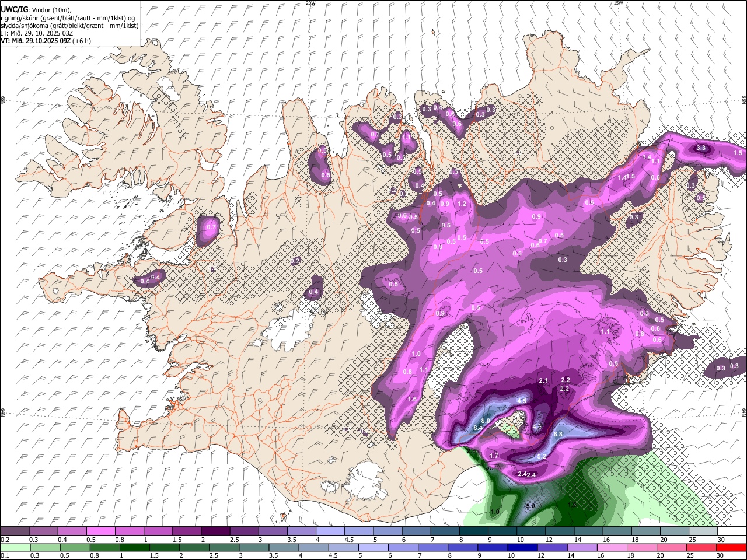Image resolution: width=747 pixels, height=560 pixels.
Task: Click the 'VT: Mið. 29.10.2025 09Z (+6 h)' line
Action: (46, 41)
